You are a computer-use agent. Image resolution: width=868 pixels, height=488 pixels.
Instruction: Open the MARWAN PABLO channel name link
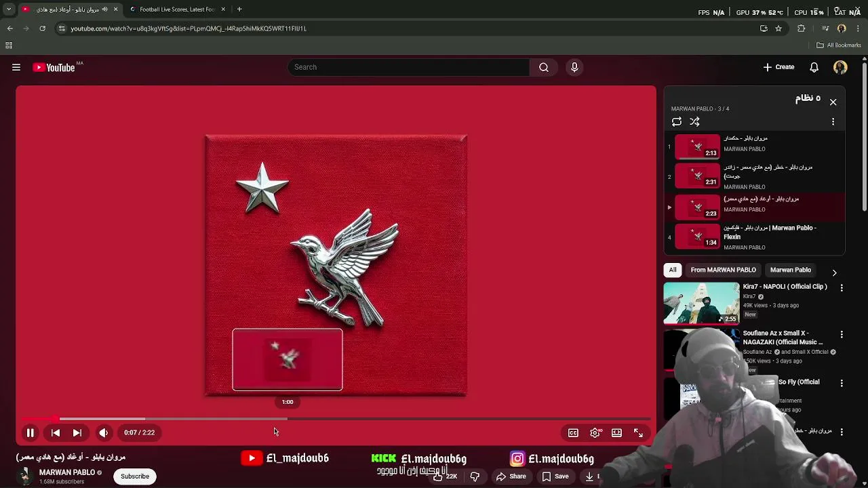pyautogui.click(x=66, y=472)
